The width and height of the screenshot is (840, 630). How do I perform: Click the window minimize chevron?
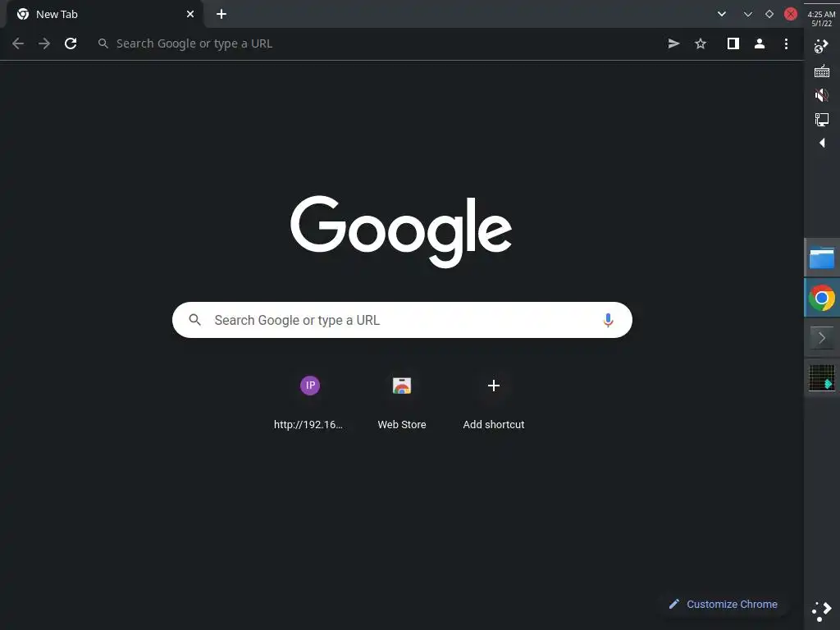(x=748, y=15)
